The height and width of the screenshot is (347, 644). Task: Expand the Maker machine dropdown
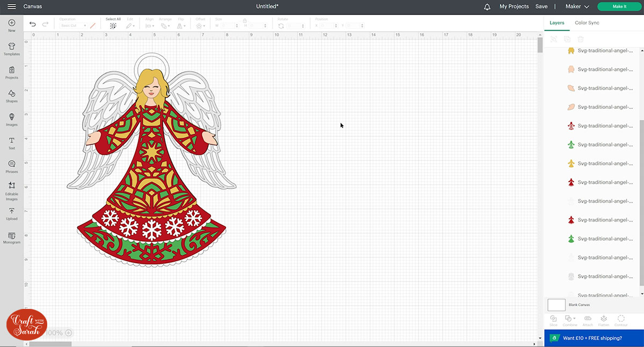(577, 6)
